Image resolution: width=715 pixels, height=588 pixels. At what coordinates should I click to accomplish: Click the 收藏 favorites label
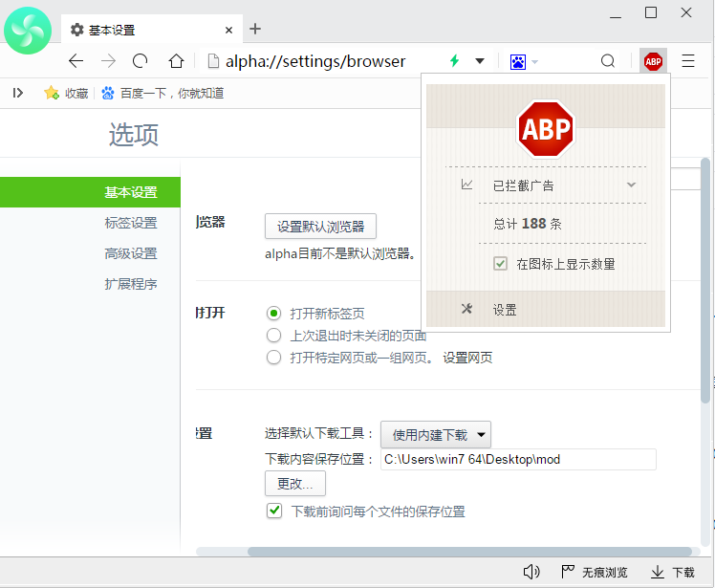(76, 93)
